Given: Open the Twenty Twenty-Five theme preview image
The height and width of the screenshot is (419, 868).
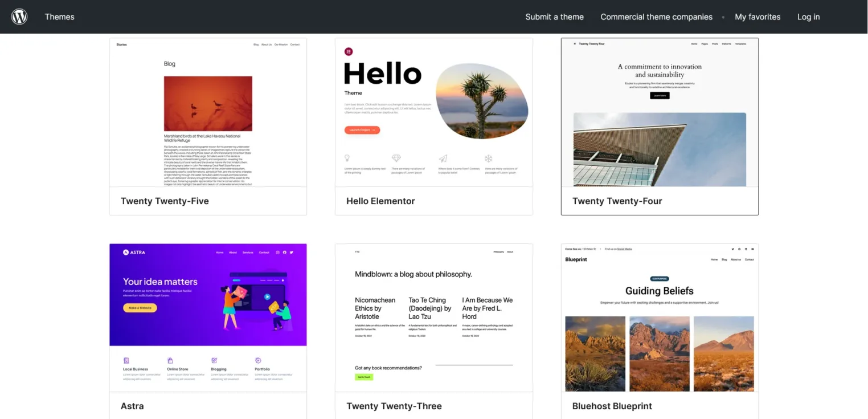Looking at the screenshot, I should 208,112.
